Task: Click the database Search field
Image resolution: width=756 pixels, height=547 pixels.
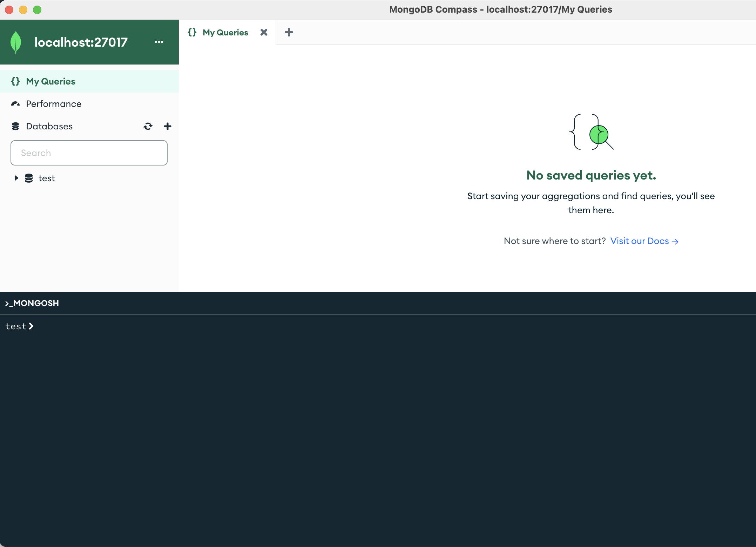Action: [89, 153]
